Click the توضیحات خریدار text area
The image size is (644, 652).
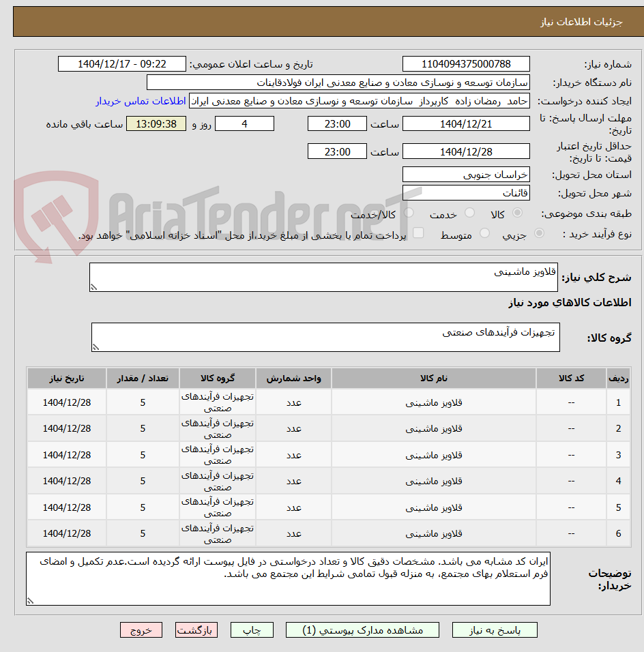pyautogui.click(x=288, y=578)
